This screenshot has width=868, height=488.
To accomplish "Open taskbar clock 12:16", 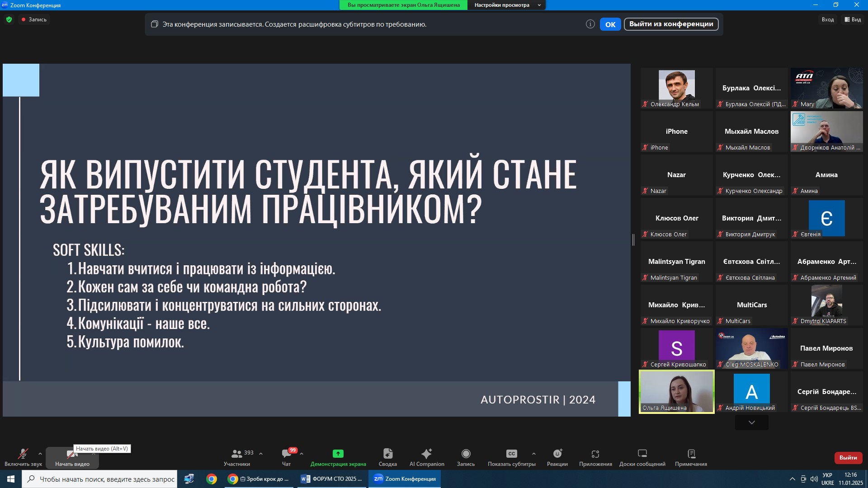I will (850, 479).
